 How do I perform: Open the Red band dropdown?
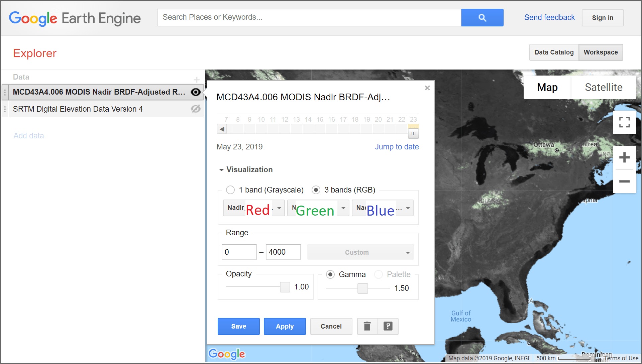[x=254, y=208]
